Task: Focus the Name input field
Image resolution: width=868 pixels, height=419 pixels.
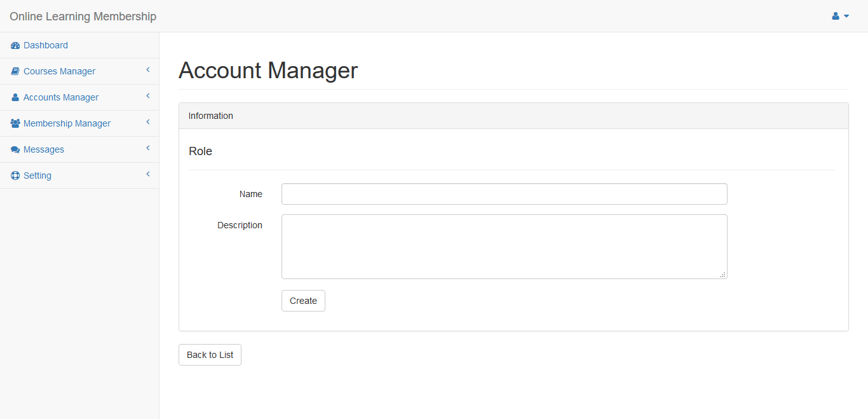Action: (x=504, y=194)
